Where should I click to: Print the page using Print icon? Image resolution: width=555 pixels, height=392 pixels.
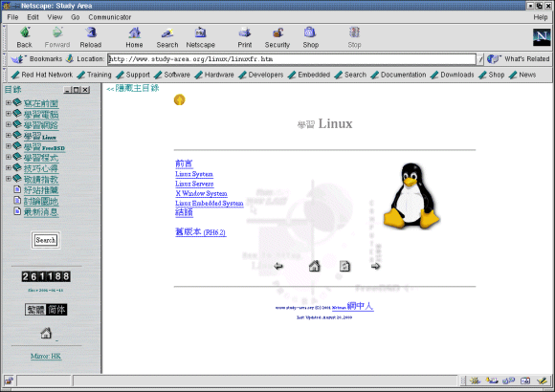pyautogui.click(x=245, y=33)
